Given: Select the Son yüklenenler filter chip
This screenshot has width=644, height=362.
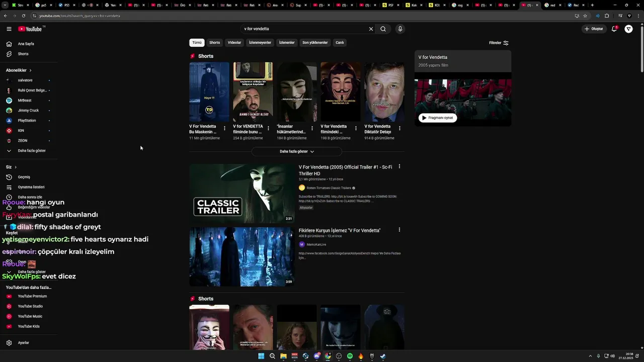Looking at the screenshot, I should point(315,43).
